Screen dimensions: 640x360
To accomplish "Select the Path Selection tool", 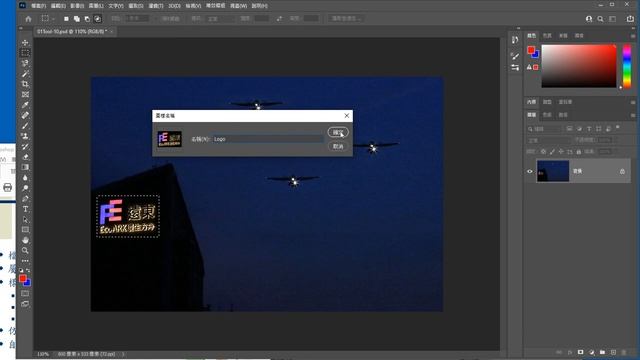I will tap(25, 220).
